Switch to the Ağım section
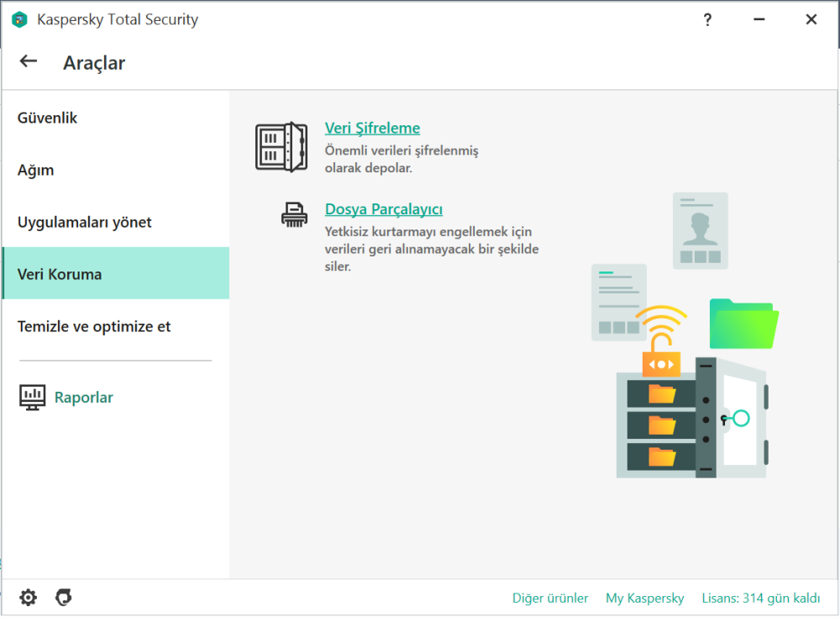 pyautogui.click(x=116, y=170)
